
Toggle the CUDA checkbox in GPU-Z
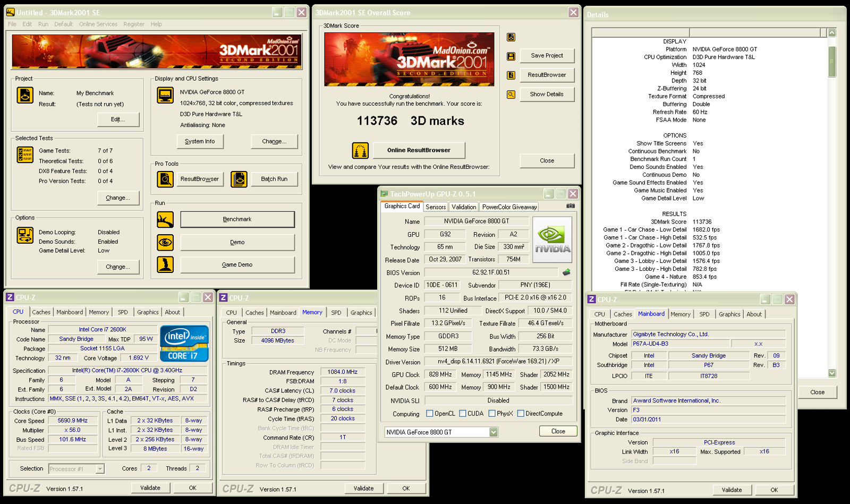(x=463, y=414)
